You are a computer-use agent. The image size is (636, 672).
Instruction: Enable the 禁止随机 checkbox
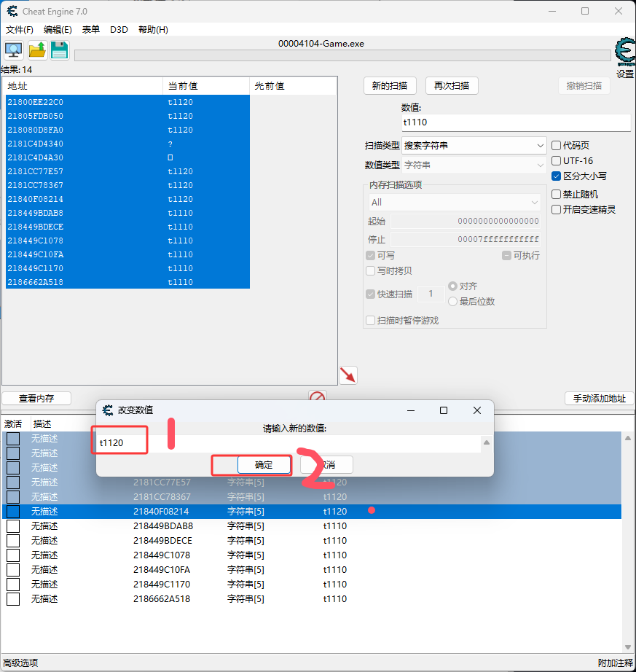(557, 195)
